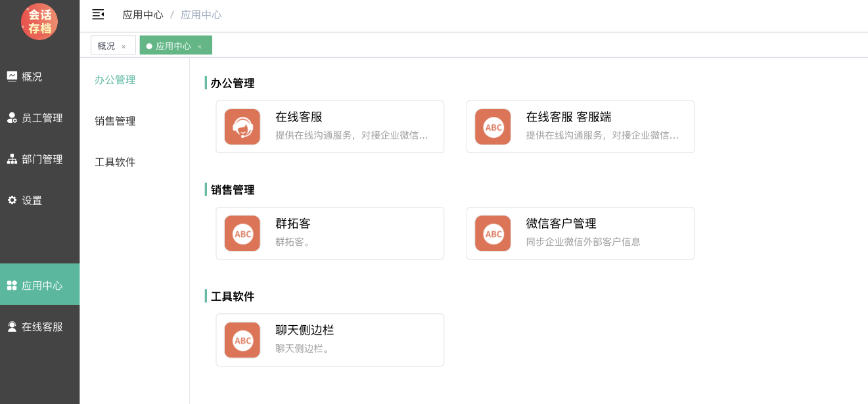Screen dimensions: 868x404
Task: Click the ABC icon for 聊天侧边栏
Action: (242, 340)
